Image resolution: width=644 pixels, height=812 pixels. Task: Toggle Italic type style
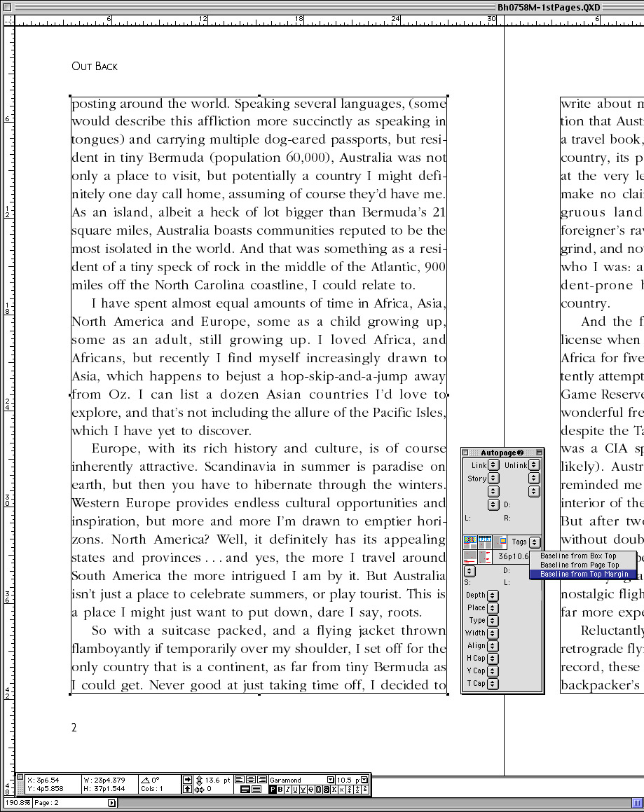point(288,790)
